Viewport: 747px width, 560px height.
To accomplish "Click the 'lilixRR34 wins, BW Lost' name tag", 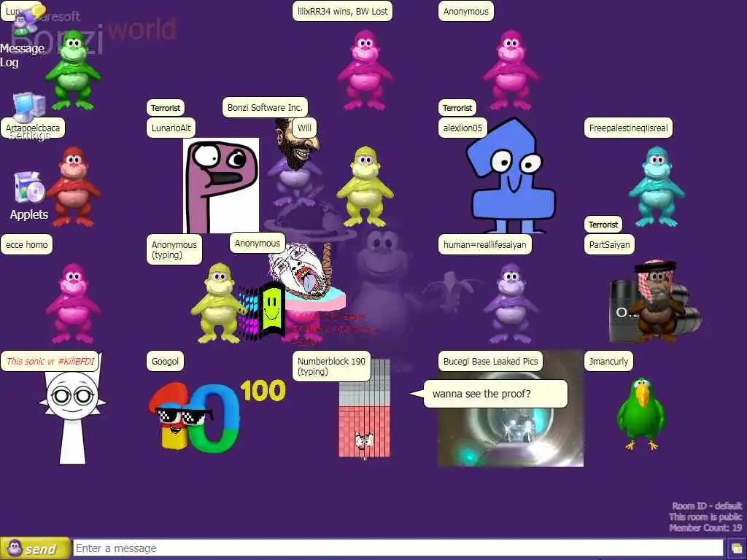I will point(343,11).
